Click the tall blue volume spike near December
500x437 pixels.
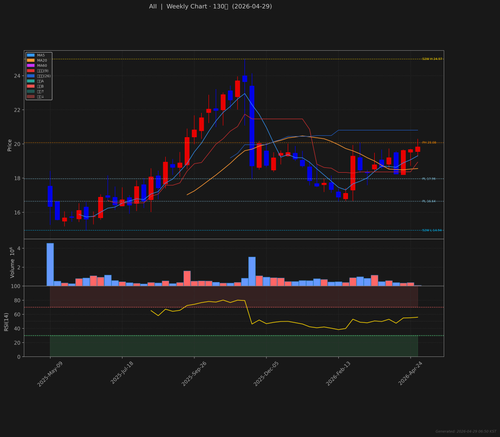252,271
